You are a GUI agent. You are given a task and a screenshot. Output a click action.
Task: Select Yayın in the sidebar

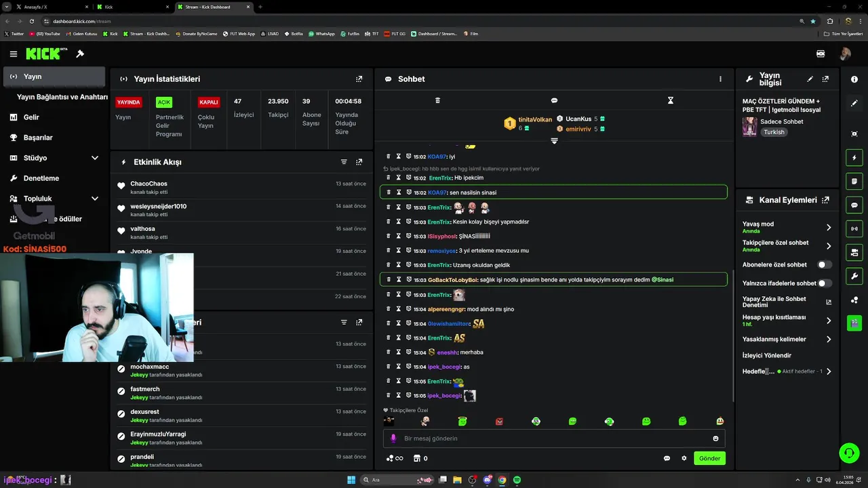(54, 77)
